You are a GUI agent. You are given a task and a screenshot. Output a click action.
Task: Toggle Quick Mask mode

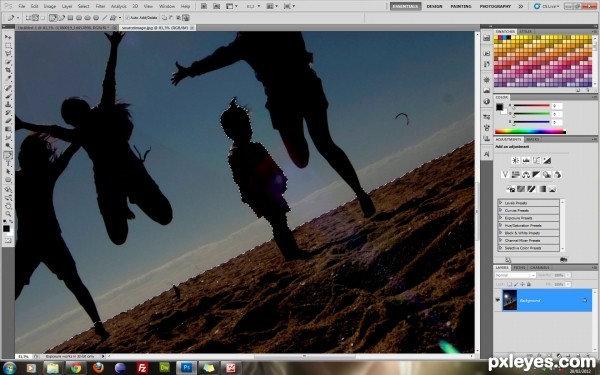click(x=8, y=240)
